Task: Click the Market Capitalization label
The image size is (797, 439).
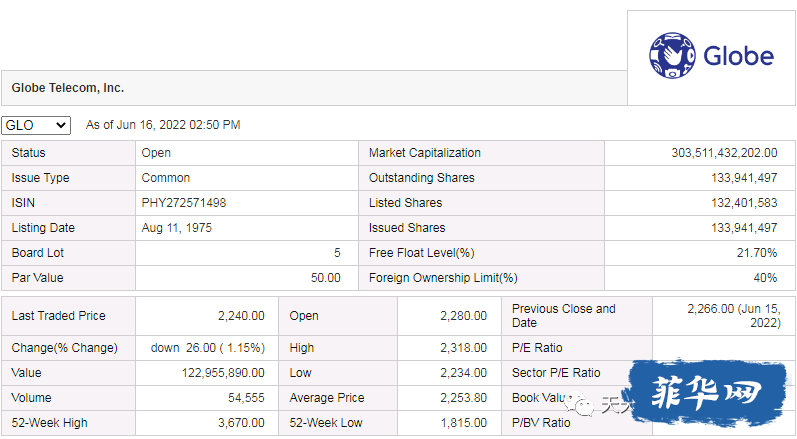Action: click(x=425, y=153)
